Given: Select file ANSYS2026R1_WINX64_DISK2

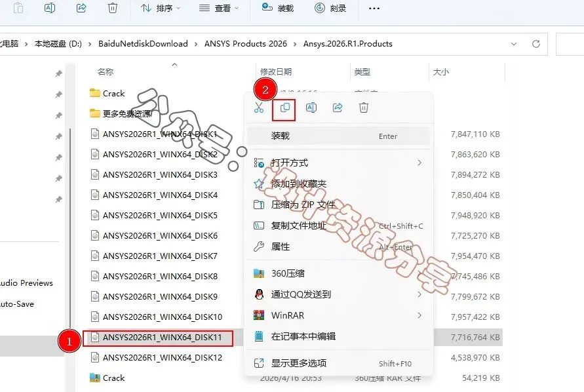Looking at the screenshot, I should [154, 154].
